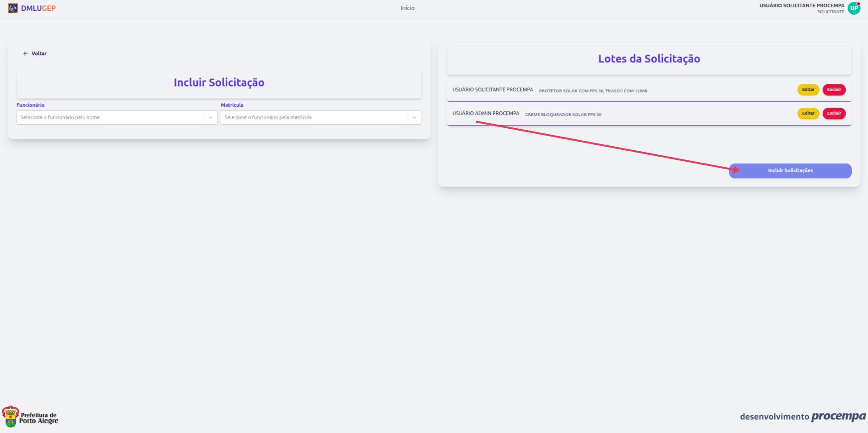The height and width of the screenshot is (433, 868).
Task: Click the back arrow beside Voltar
Action: [x=26, y=54]
